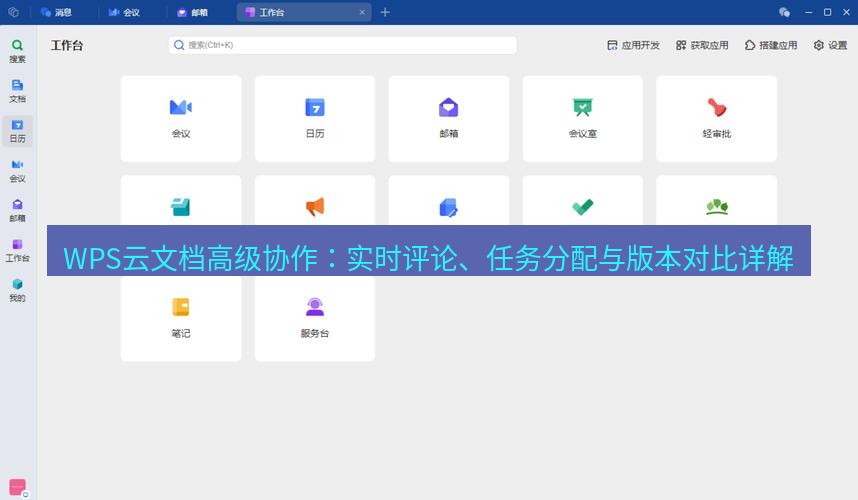Open the 会议室 meeting room app card
The image size is (858, 500).
[583, 119]
